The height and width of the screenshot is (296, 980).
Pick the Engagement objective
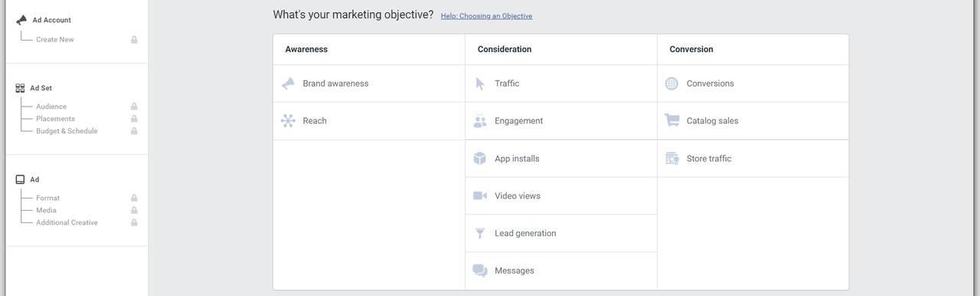coord(561,121)
